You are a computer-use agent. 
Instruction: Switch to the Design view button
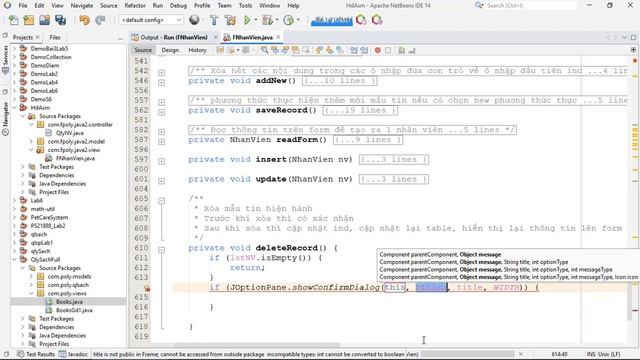(x=170, y=50)
